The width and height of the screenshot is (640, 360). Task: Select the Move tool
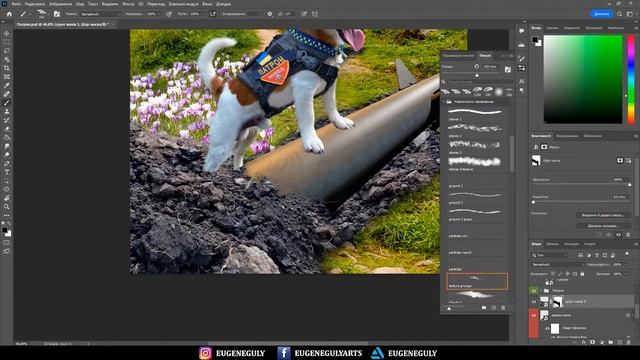coord(7,33)
